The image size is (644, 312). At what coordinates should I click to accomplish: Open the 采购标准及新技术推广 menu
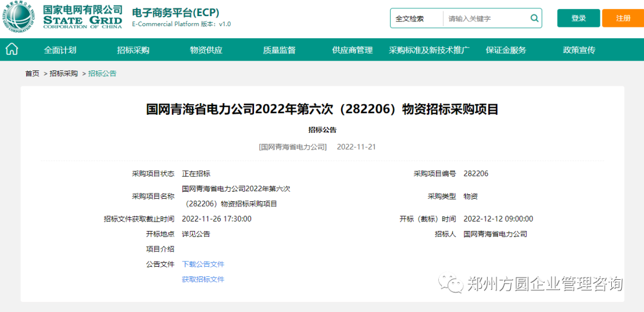[x=429, y=50]
